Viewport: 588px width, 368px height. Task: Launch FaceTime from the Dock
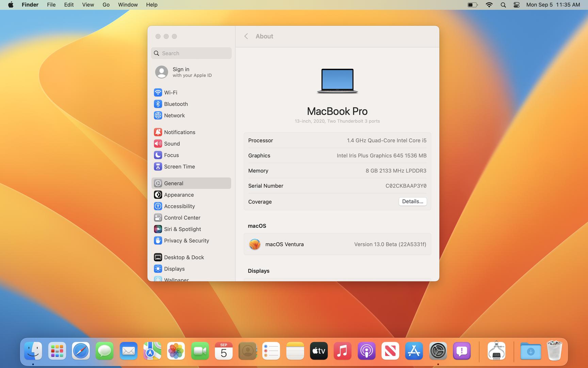(200, 351)
